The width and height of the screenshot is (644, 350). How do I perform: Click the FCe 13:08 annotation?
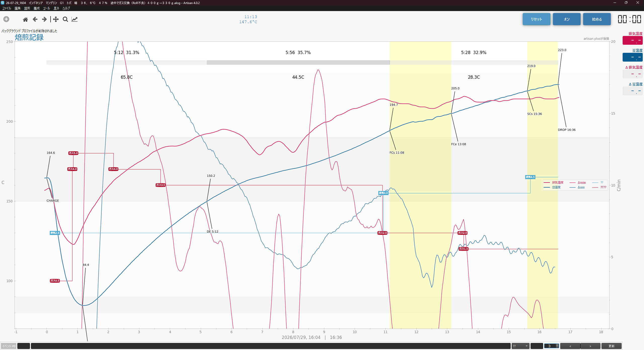pos(458,144)
